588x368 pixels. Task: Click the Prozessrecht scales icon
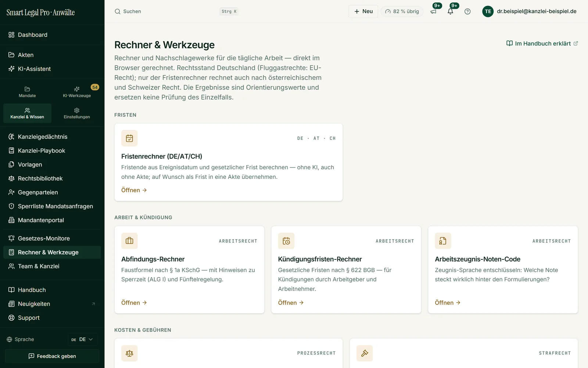(x=129, y=353)
